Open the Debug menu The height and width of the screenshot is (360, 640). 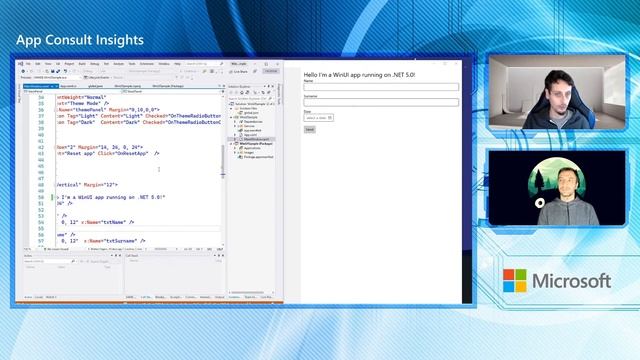pos(95,64)
